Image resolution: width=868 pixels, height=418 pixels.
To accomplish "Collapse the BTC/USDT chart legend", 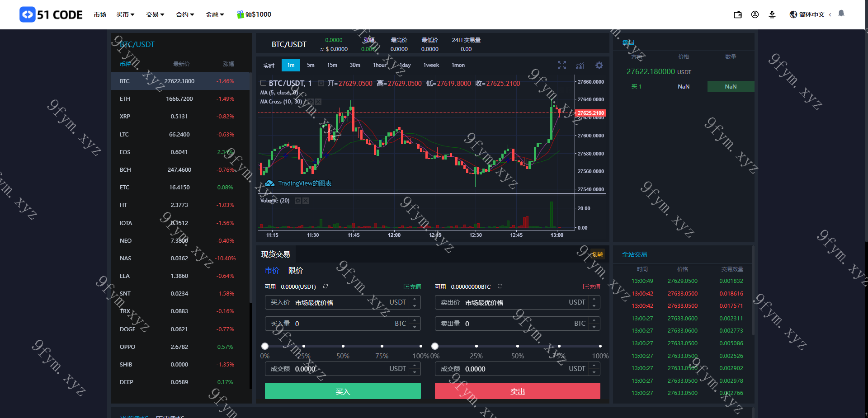I will 263,83.
